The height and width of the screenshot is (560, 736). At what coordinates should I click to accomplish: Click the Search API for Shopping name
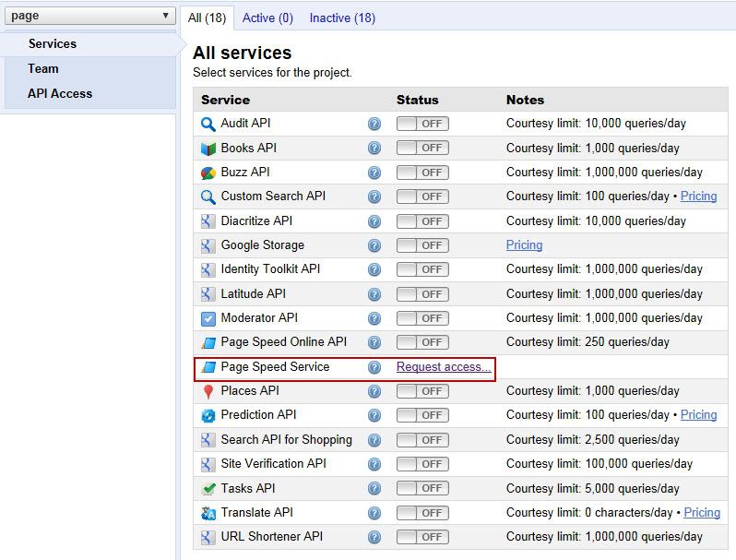pos(286,440)
